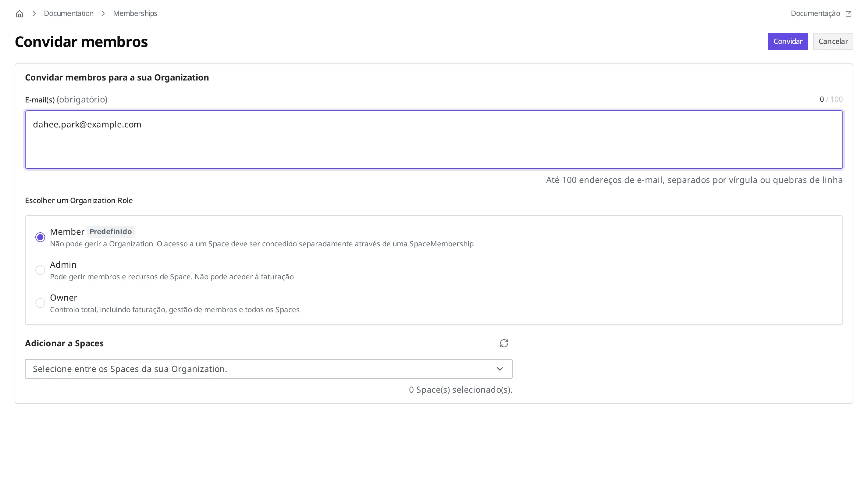Screen dimensions: 868x500
Task: Click the Admin description 'Pode gerir membros' text
Action: [172, 277]
